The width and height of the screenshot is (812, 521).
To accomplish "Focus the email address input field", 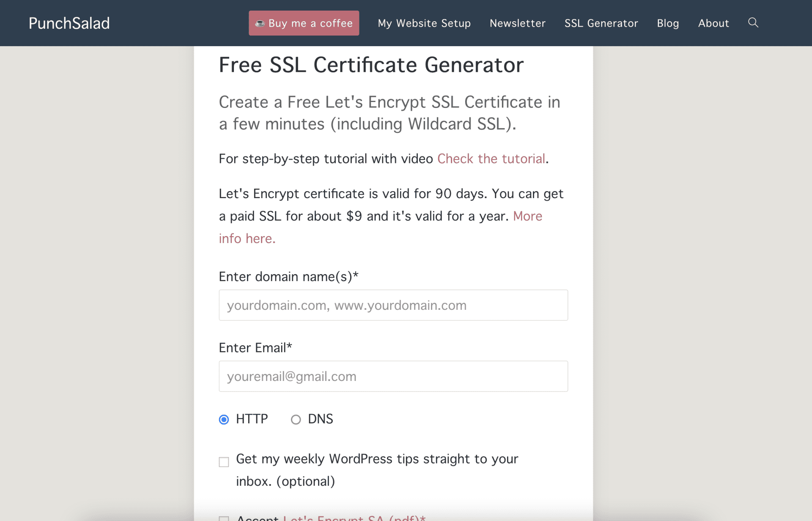I will tap(393, 376).
